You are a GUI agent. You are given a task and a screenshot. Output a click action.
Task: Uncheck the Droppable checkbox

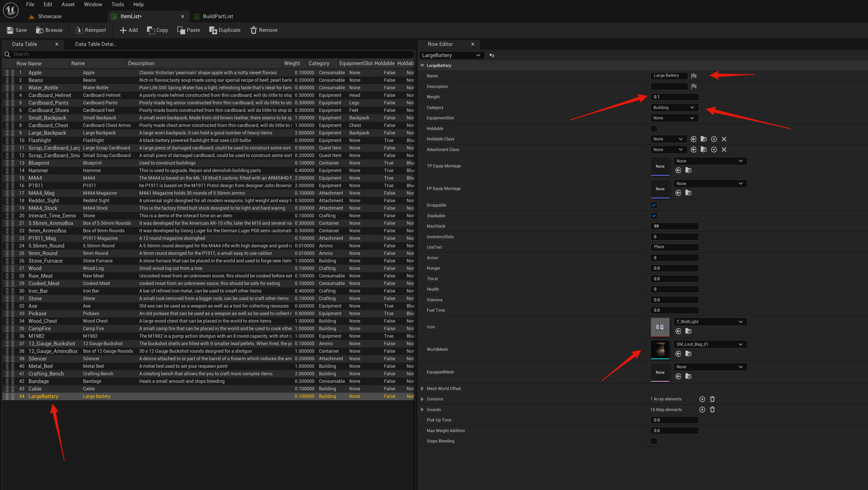(654, 205)
